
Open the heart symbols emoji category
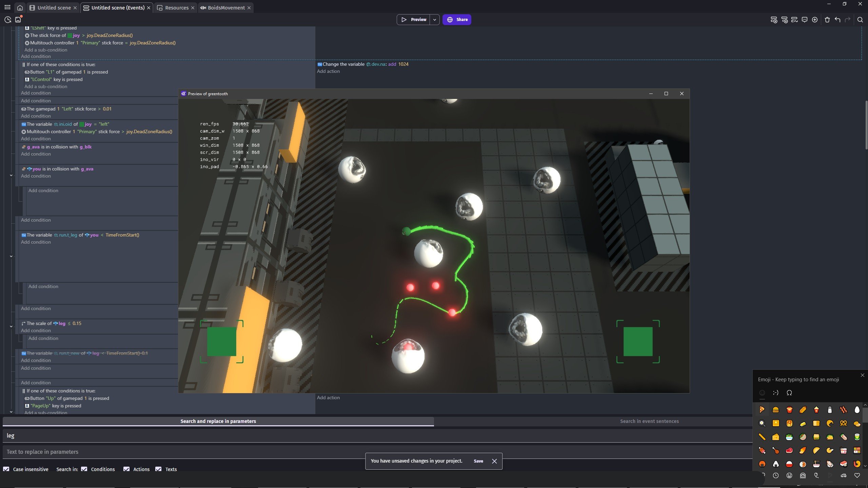857,475
